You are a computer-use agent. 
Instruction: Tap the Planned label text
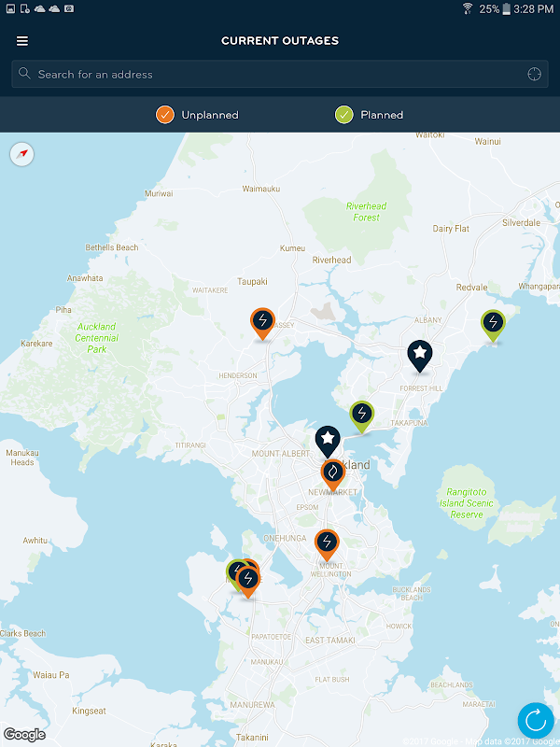tap(382, 115)
